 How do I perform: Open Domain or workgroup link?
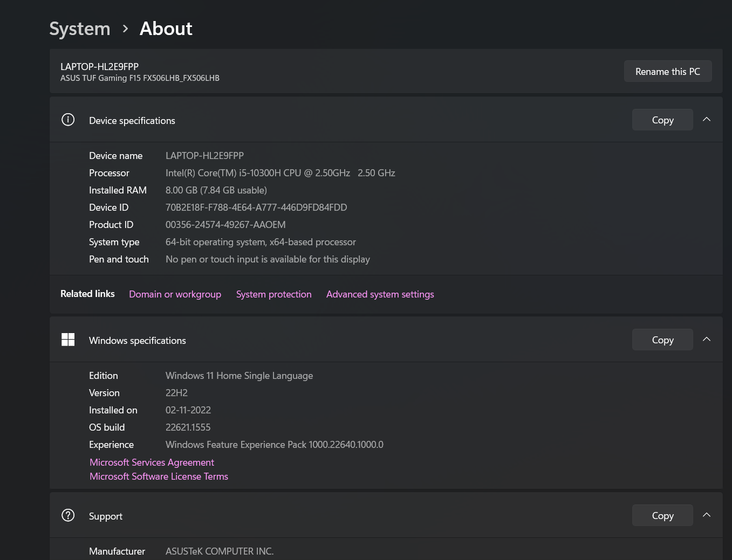[175, 294]
